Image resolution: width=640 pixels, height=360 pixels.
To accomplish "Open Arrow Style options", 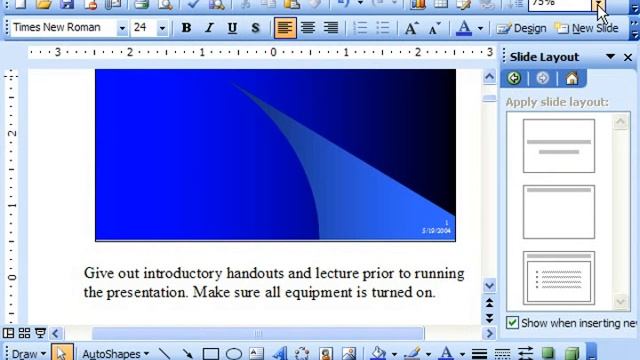I will (x=525, y=353).
